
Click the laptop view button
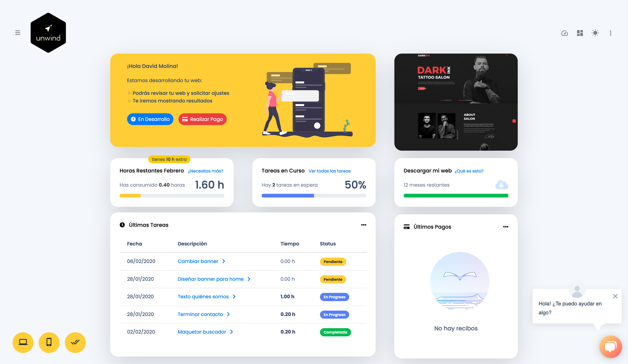23,342
